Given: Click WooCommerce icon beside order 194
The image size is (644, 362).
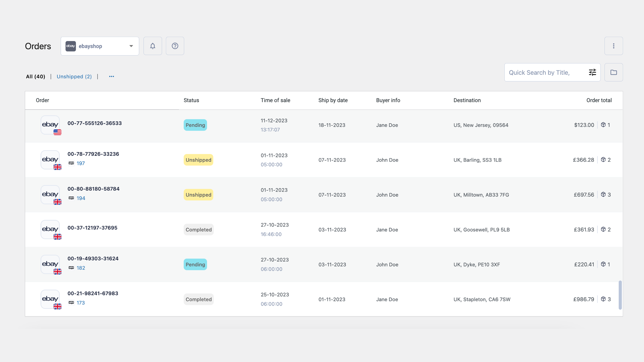Looking at the screenshot, I should [71, 198].
